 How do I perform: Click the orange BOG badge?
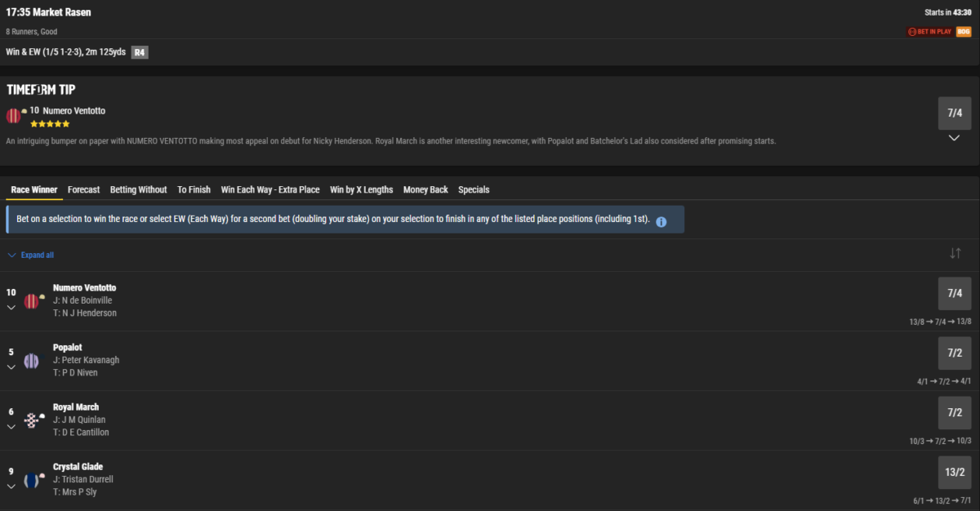(964, 32)
